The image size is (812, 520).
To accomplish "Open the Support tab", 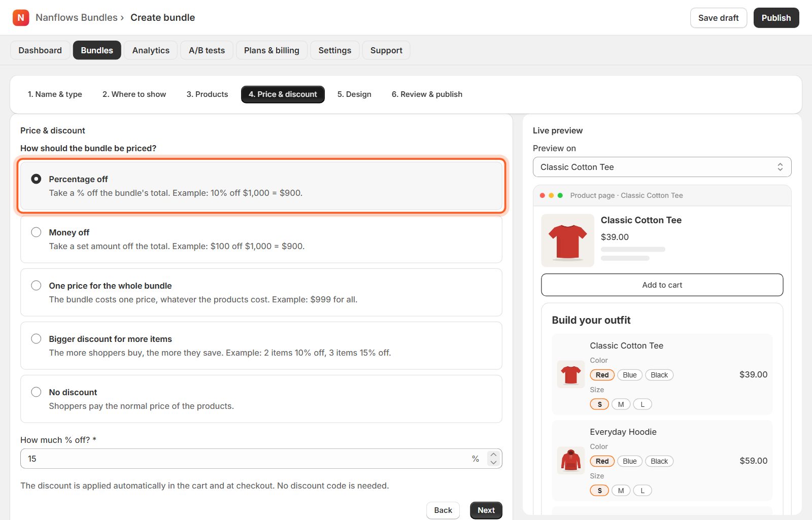I will [386, 50].
